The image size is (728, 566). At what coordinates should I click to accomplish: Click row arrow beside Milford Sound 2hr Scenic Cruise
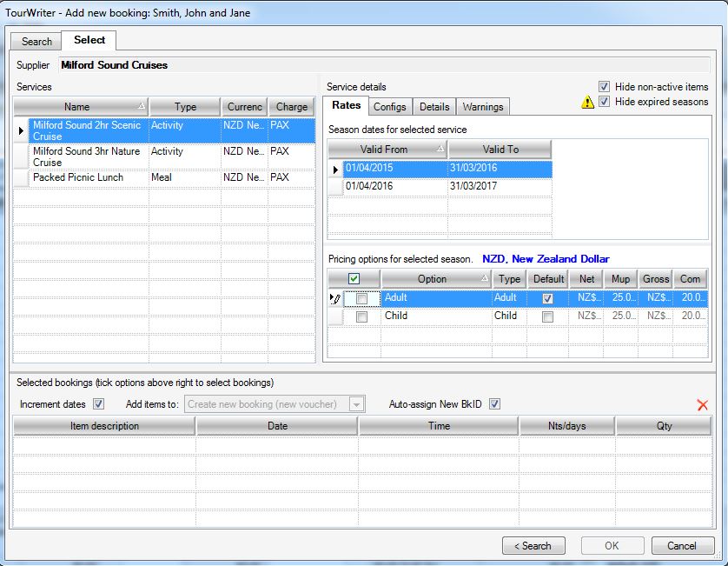tap(21, 130)
